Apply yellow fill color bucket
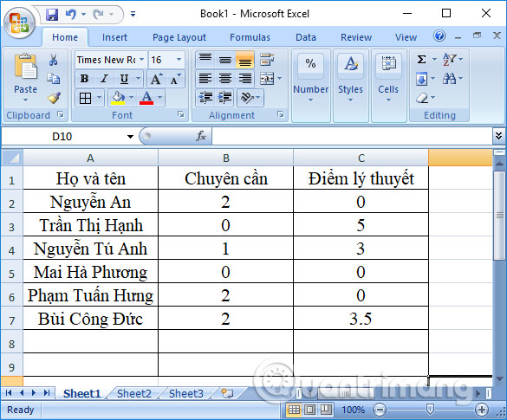 (x=118, y=98)
